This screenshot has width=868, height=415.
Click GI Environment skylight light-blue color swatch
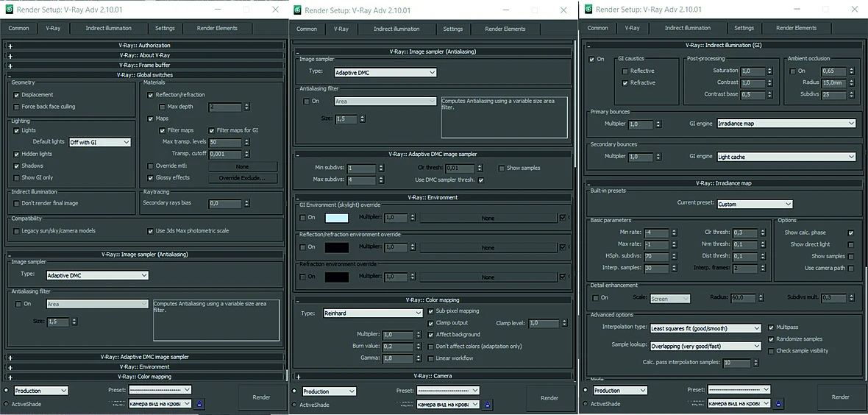tap(337, 218)
